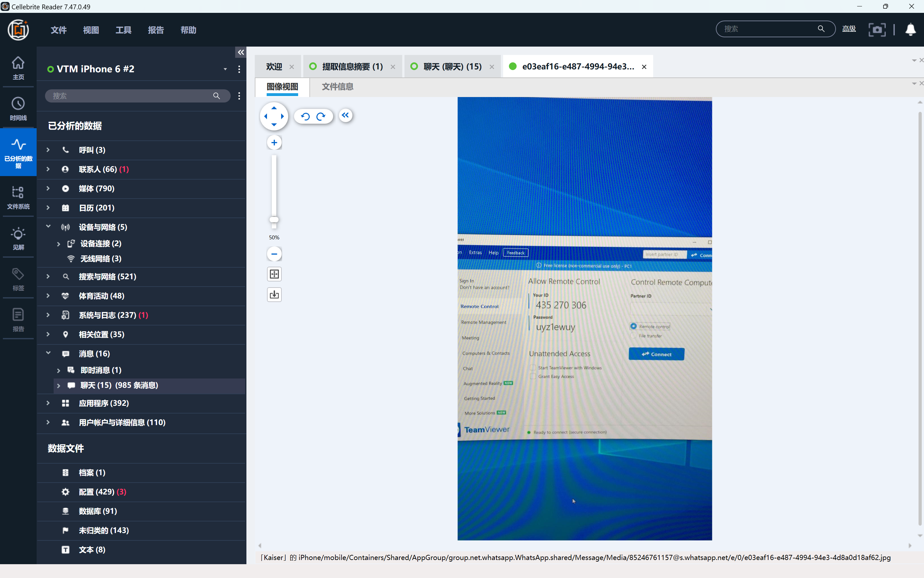
Task: Expand the 聊天 (15) chat node
Action: 58,385
